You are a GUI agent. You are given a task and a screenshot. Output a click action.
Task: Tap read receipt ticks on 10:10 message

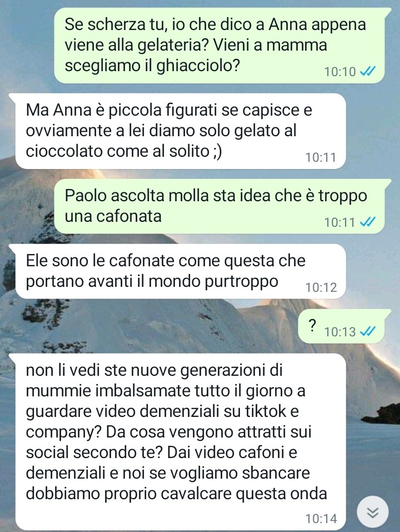[367, 71]
